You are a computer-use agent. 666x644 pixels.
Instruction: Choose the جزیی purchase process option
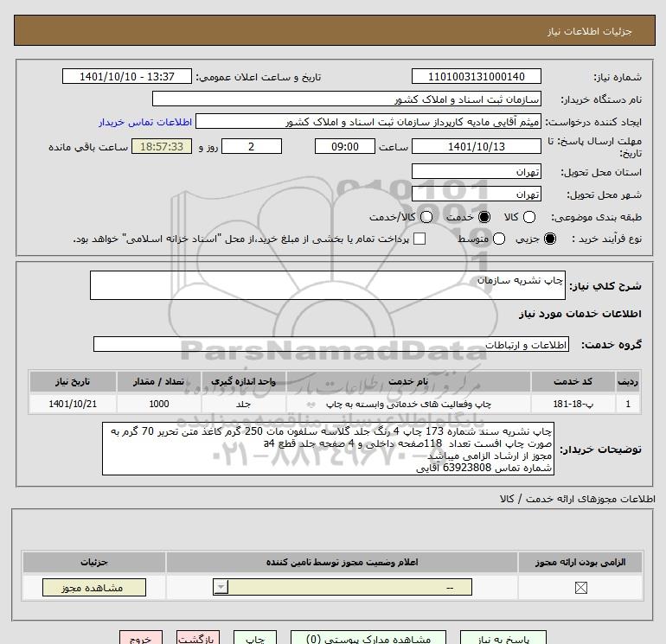(549, 239)
